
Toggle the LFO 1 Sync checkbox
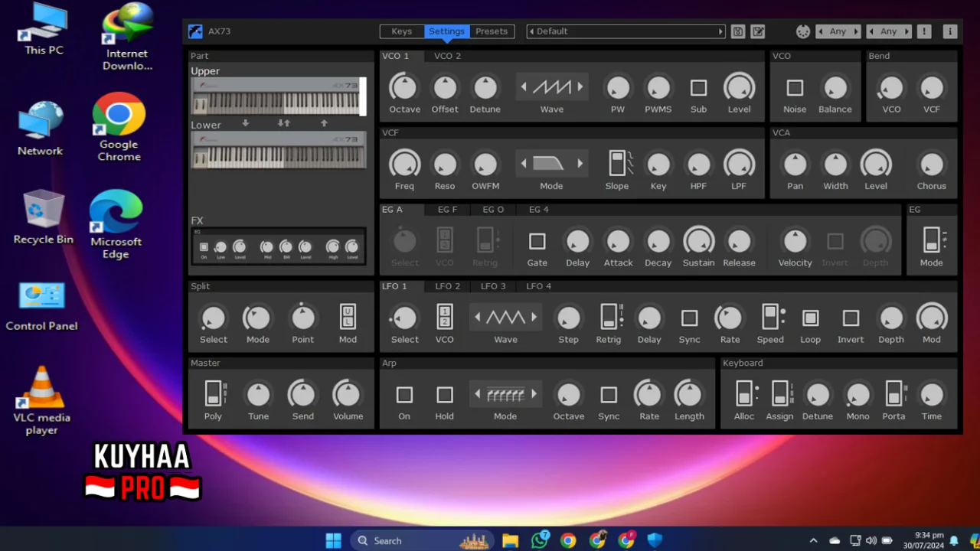click(689, 318)
